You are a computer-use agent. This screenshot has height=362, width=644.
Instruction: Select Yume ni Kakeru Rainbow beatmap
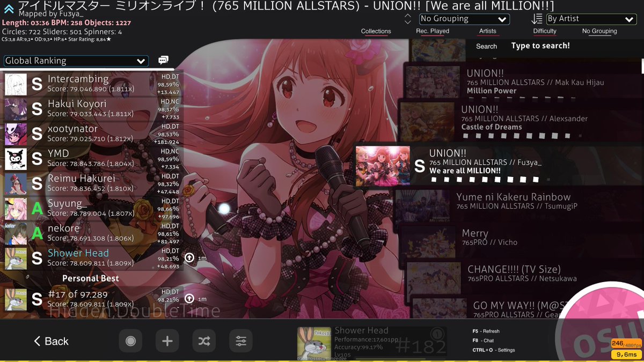point(518,206)
